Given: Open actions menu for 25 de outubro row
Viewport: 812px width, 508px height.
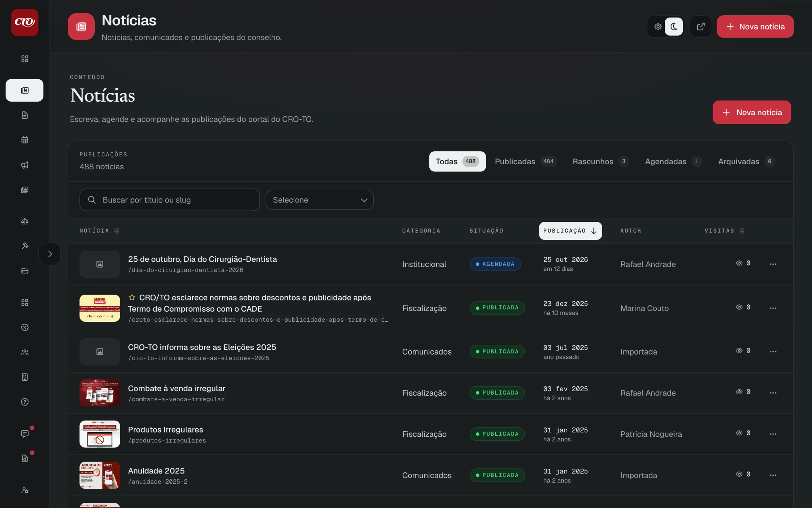Looking at the screenshot, I should coord(773,264).
